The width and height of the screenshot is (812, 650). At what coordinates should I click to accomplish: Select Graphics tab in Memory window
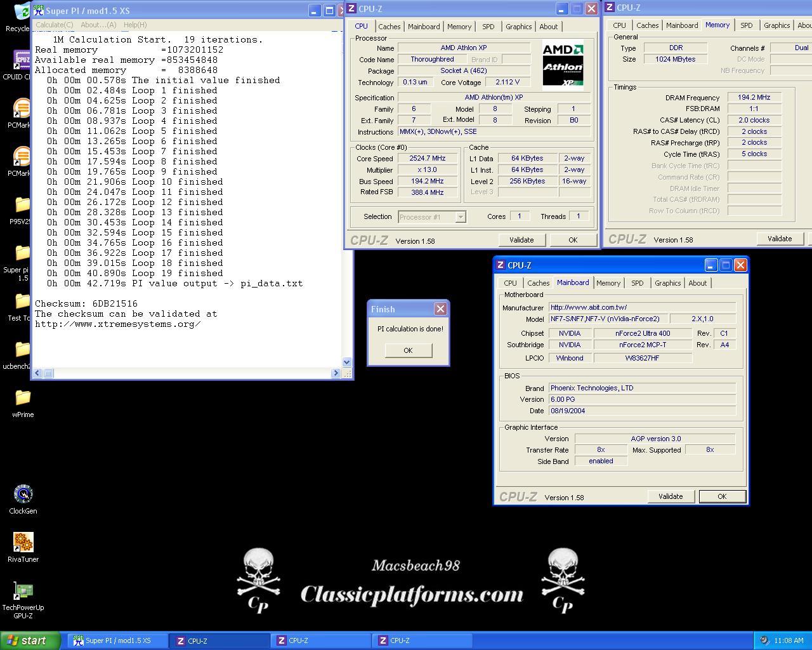click(x=777, y=25)
